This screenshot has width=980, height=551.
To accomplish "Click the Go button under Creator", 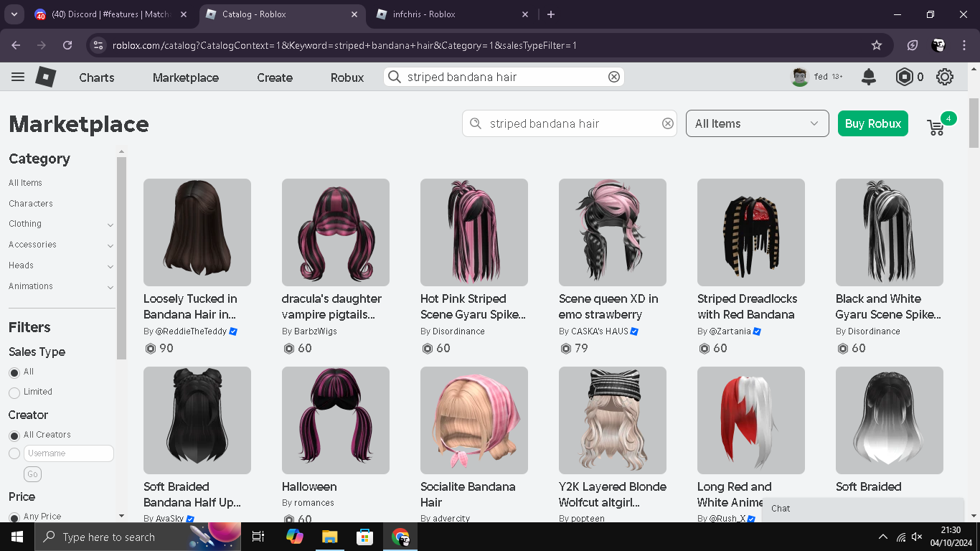I will 32,474.
